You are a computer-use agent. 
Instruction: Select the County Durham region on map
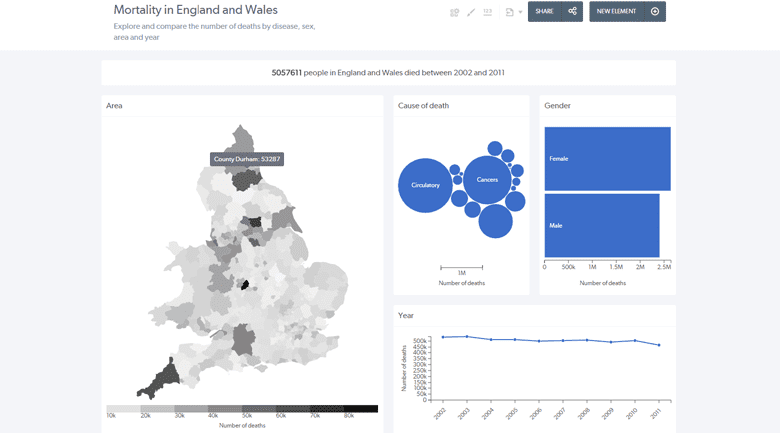pyautogui.click(x=245, y=178)
